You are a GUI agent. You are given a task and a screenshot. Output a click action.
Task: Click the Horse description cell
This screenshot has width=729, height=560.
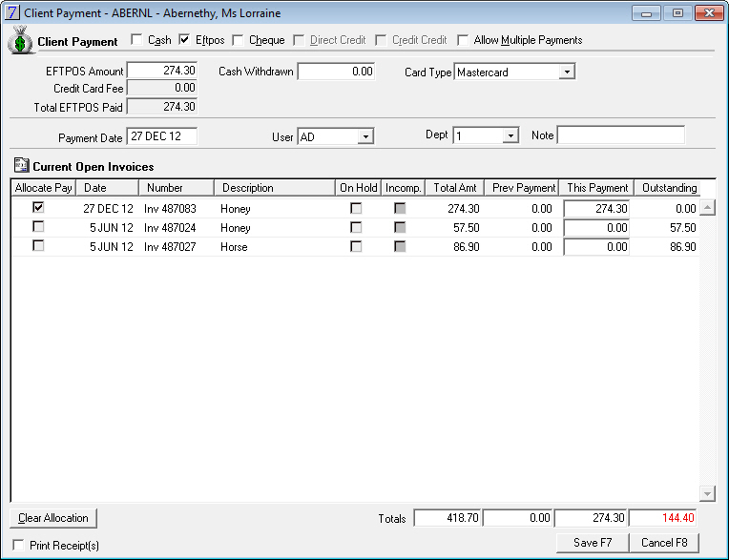coord(234,247)
